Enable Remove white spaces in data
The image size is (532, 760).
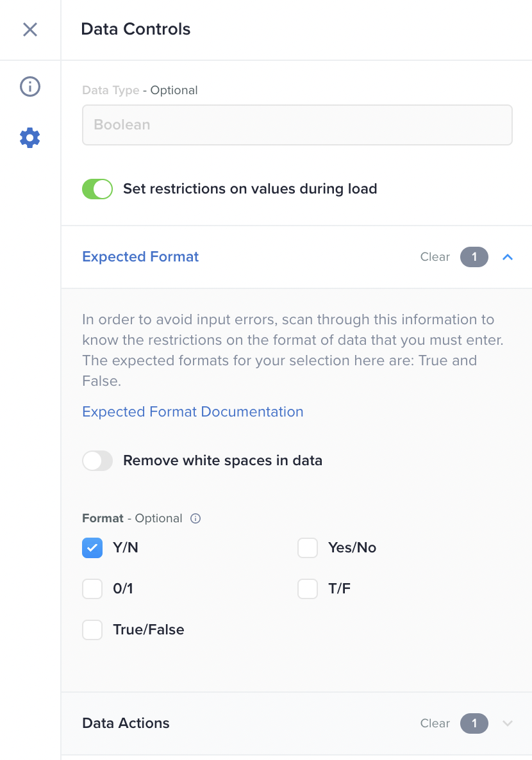coord(97,461)
